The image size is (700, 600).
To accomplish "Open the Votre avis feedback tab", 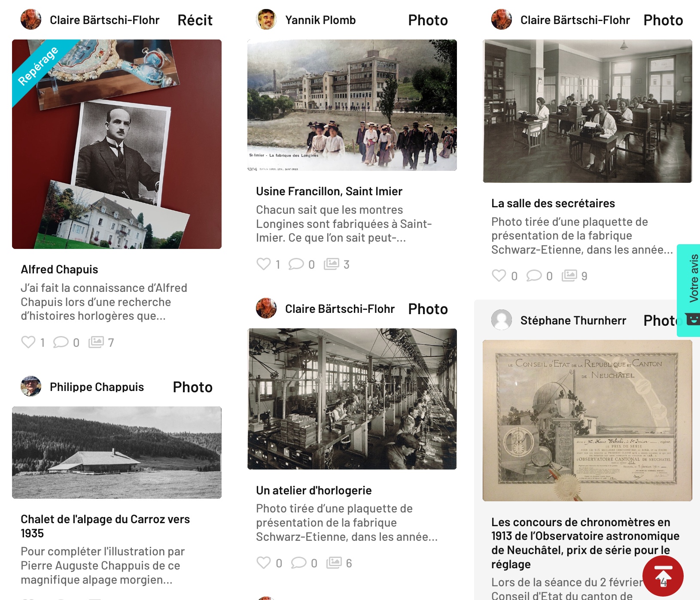I will (x=689, y=291).
